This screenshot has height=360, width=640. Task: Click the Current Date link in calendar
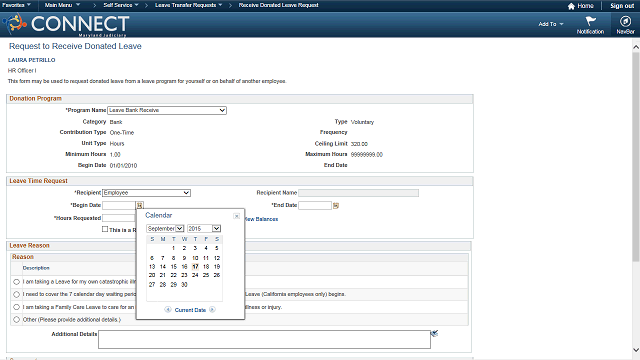click(190, 310)
